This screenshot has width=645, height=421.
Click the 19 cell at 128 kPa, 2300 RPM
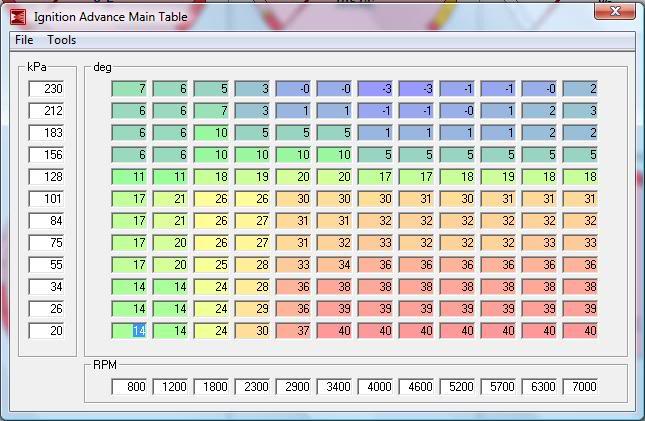tap(252, 177)
